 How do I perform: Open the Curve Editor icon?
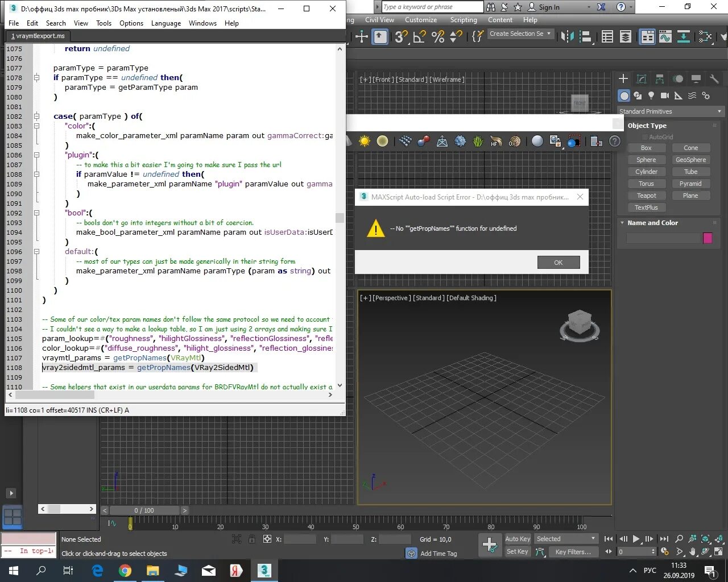(665, 37)
